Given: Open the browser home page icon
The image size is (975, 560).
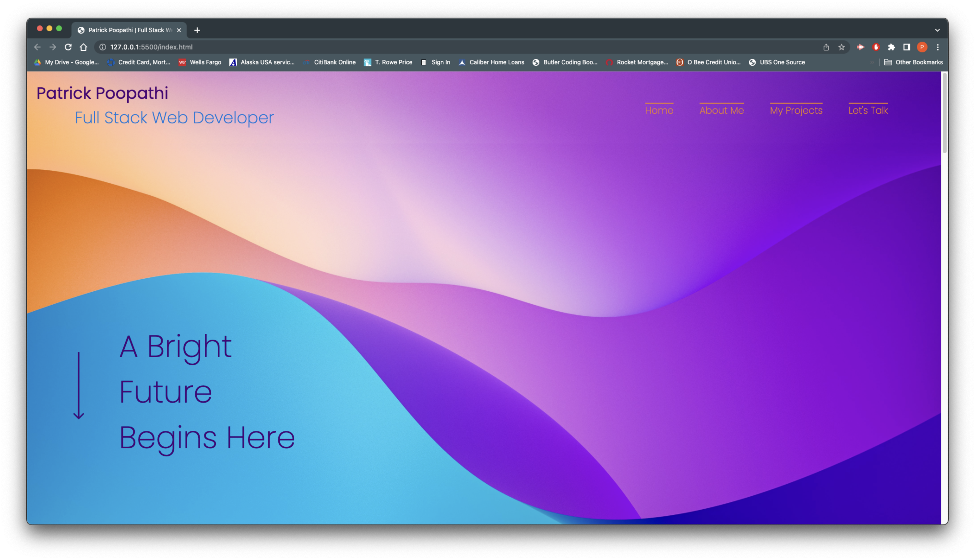Looking at the screenshot, I should [83, 47].
